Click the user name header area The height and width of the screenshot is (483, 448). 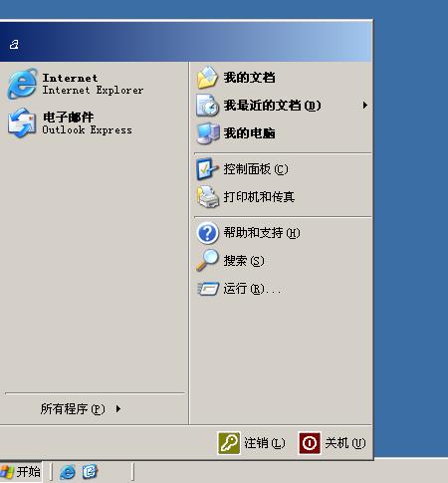click(186, 42)
